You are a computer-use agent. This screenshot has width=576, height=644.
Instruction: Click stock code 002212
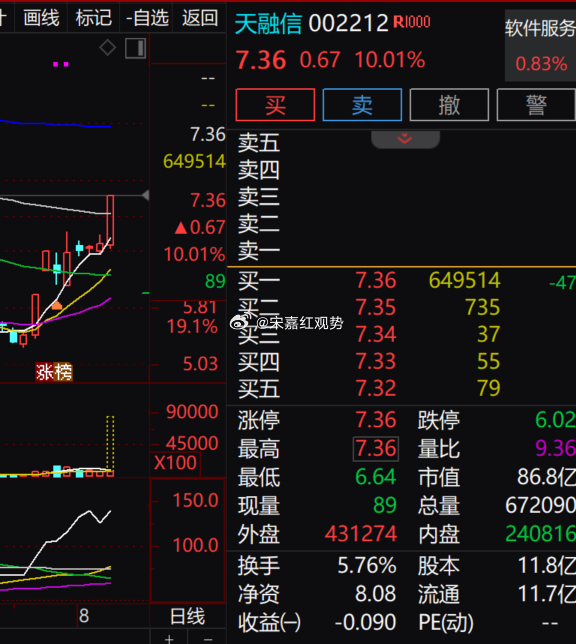(348, 23)
